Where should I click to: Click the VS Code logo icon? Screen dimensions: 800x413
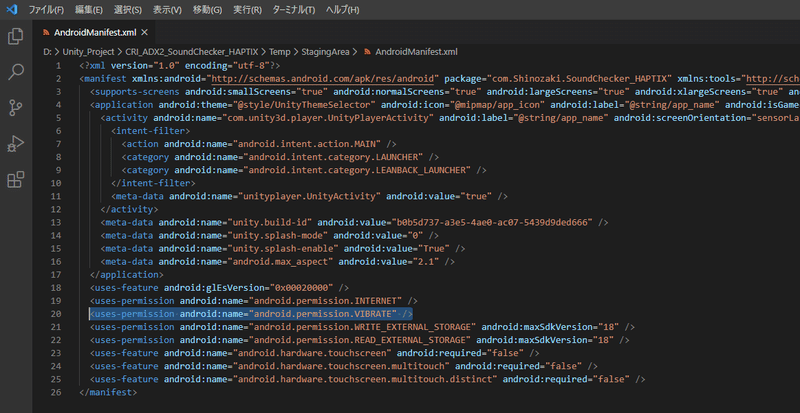pyautogui.click(x=12, y=9)
